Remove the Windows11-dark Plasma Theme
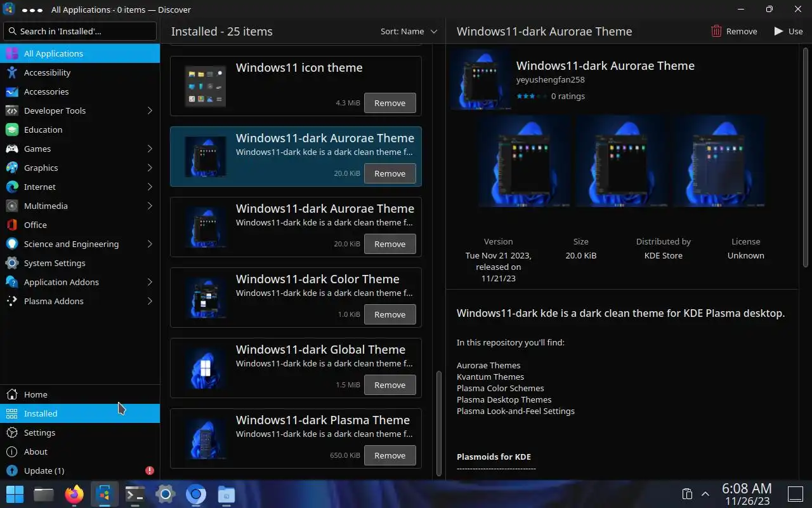This screenshot has height=508, width=812. pyautogui.click(x=390, y=455)
